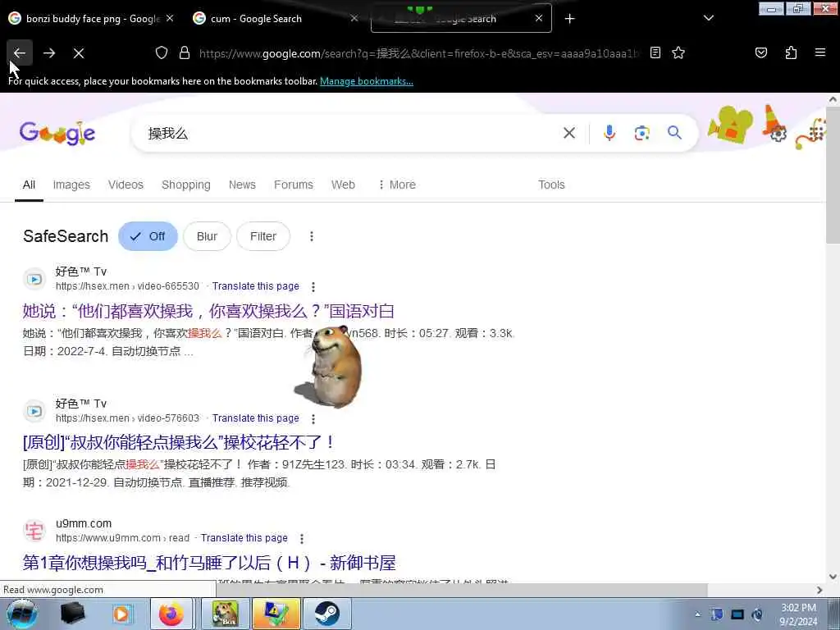The width and height of the screenshot is (840, 630).
Task: Focus the Firefox URL address bar
Action: tap(418, 53)
